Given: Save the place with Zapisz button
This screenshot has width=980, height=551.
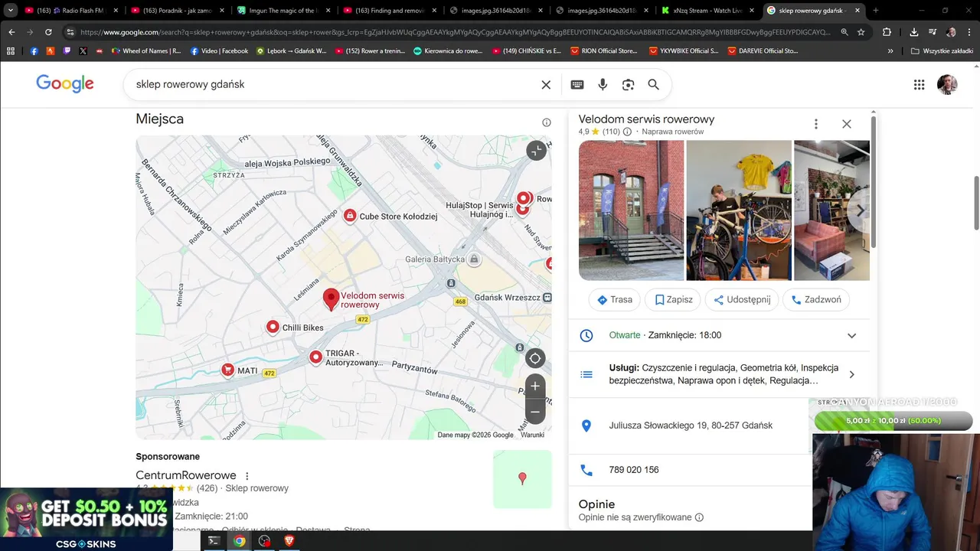Looking at the screenshot, I should 673,300.
